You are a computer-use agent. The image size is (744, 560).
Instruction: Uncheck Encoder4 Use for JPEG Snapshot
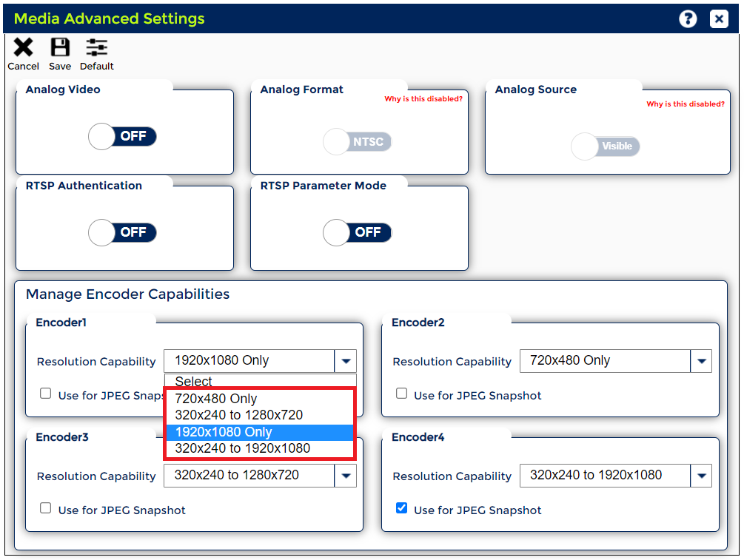point(401,508)
